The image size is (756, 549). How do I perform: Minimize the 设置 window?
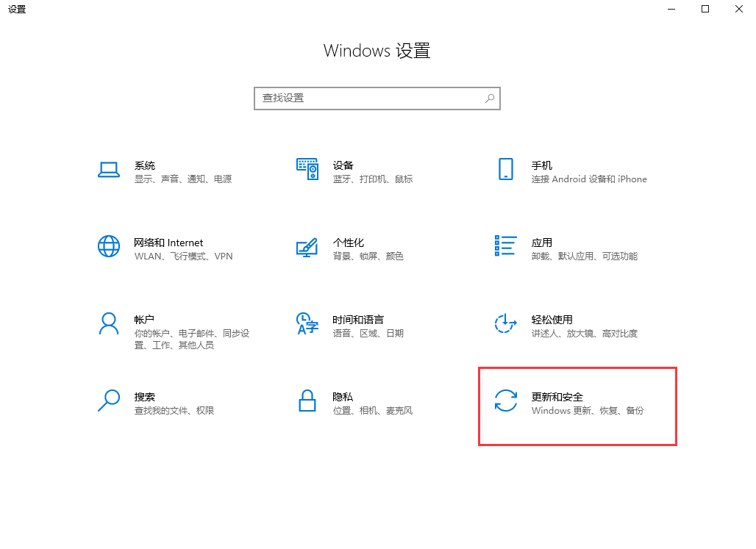click(671, 9)
